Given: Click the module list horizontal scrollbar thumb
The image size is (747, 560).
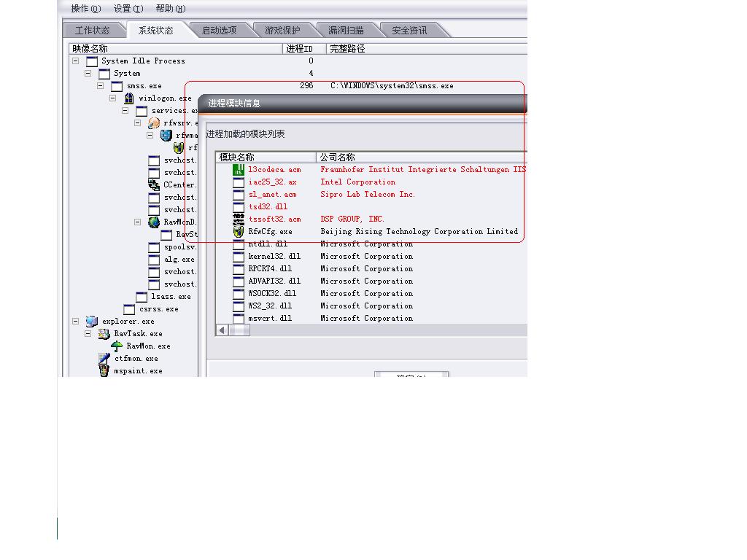Looking at the screenshot, I should (239, 330).
